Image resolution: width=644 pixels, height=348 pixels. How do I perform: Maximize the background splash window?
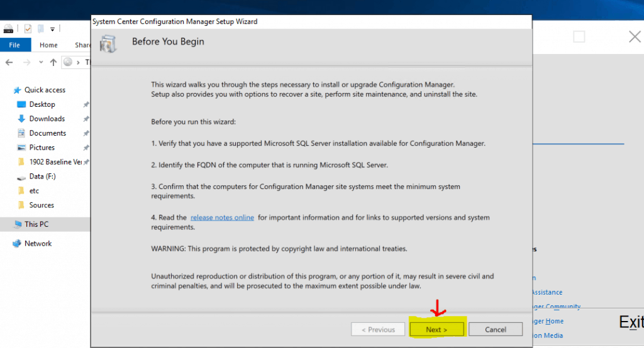(579, 37)
